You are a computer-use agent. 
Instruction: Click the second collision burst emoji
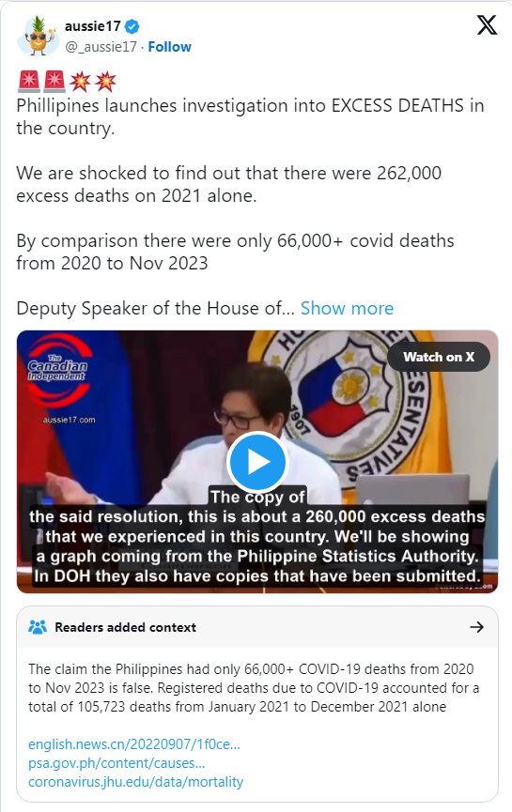tap(106, 82)
